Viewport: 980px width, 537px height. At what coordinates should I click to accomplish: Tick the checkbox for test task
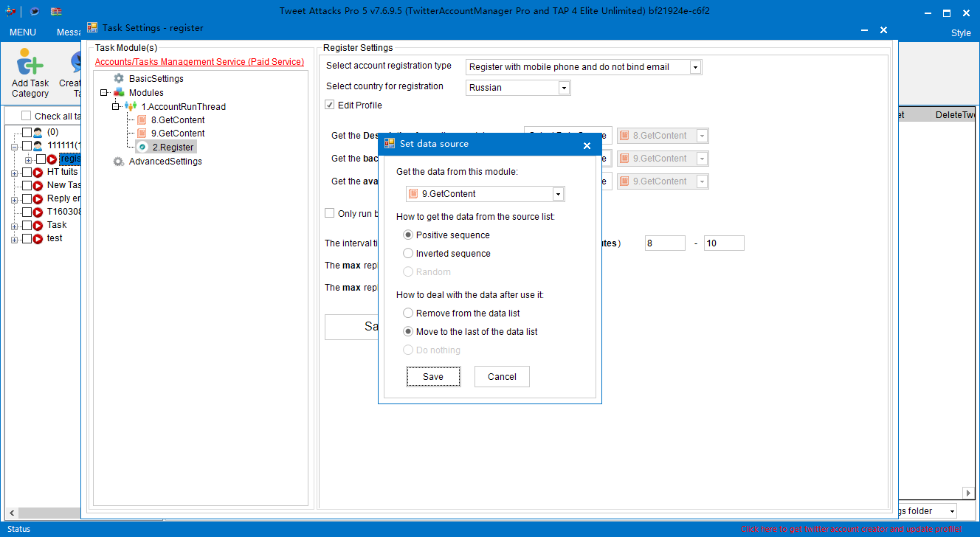tap(27, 238)
